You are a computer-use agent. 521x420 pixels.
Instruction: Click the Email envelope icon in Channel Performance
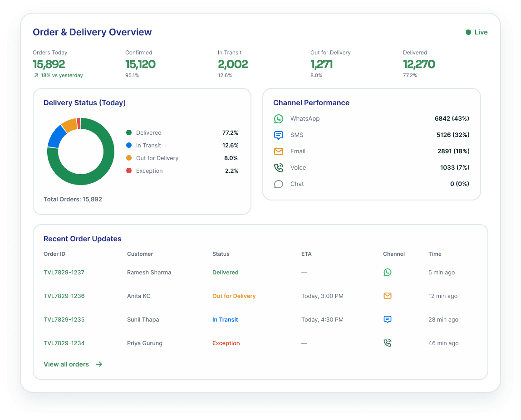pos(279,151)
